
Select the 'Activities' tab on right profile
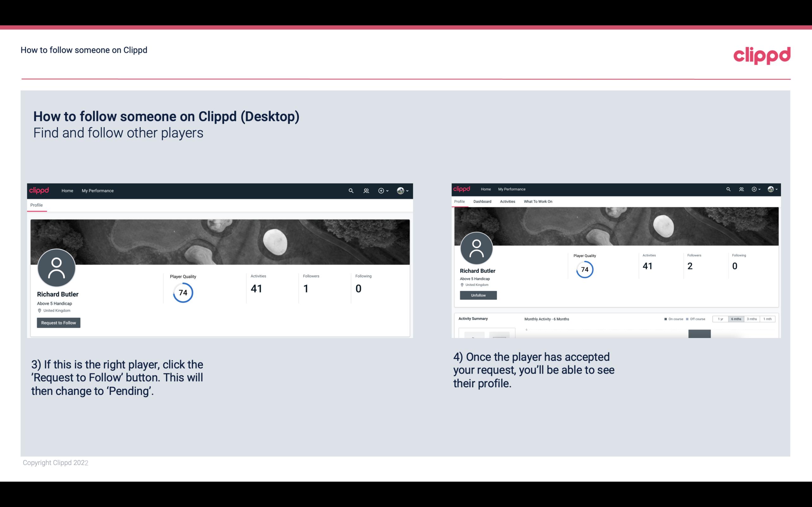pyautogui.click(x=506, y=202)
